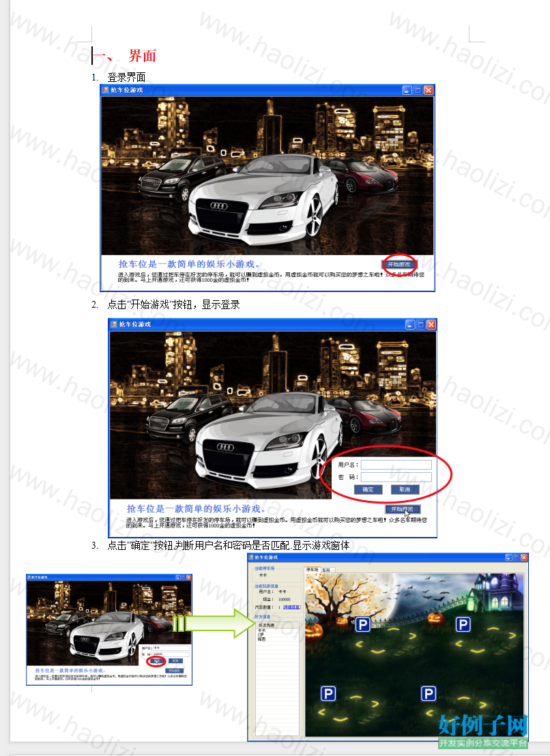Click slogan 抢车位是一款简单的娱乐小游戏 in first screenshot
The width and height of the screenshot is (550, 756).
[190, 264]
